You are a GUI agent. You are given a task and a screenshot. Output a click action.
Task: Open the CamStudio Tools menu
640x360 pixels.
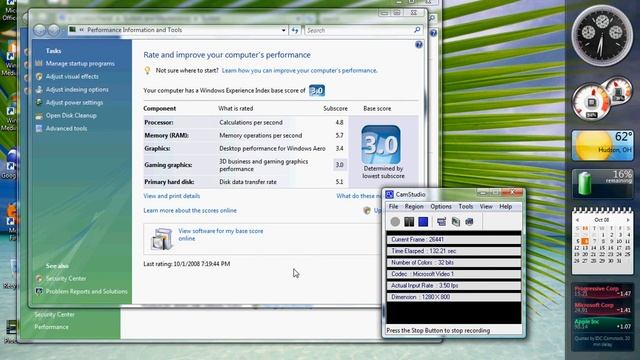pos(465,207)
